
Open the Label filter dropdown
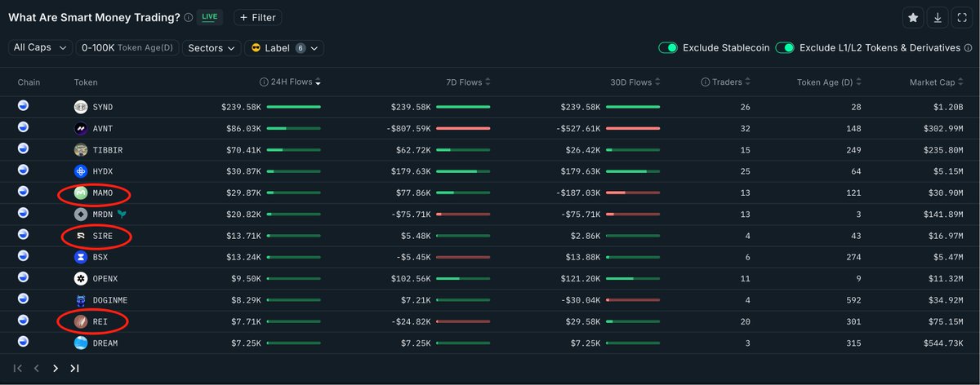(283, 48)
